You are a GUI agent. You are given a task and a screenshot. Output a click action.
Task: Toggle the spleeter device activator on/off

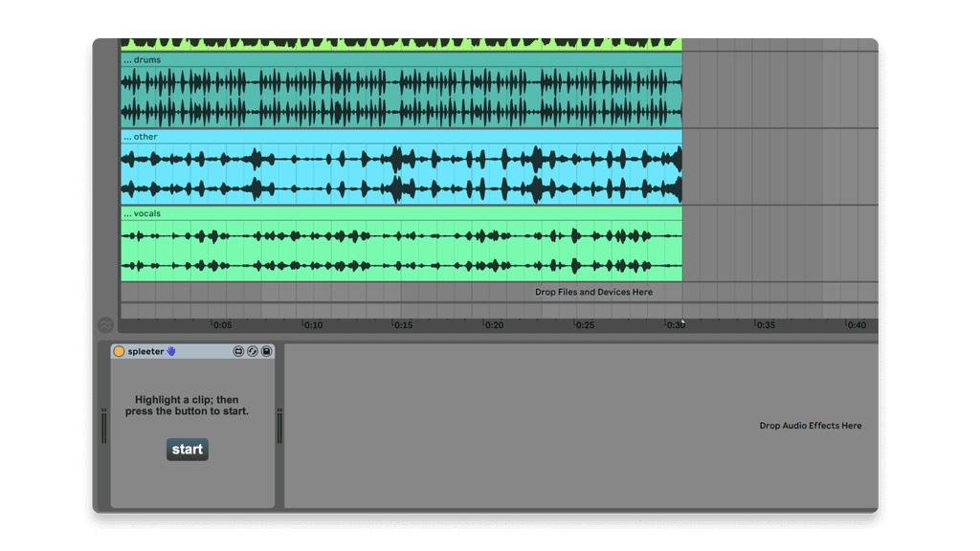(119, 351)
